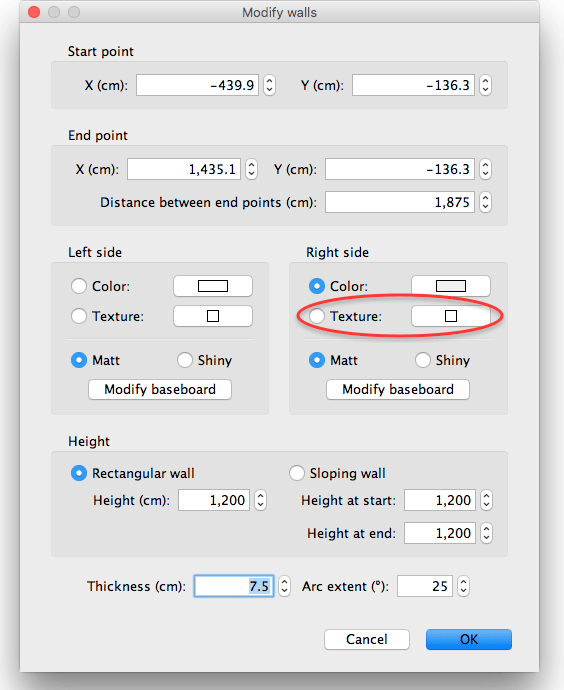This screenshot has width=564, height=690.
Task: Click Start point Y stepper arrows
Action: (485, 85)
